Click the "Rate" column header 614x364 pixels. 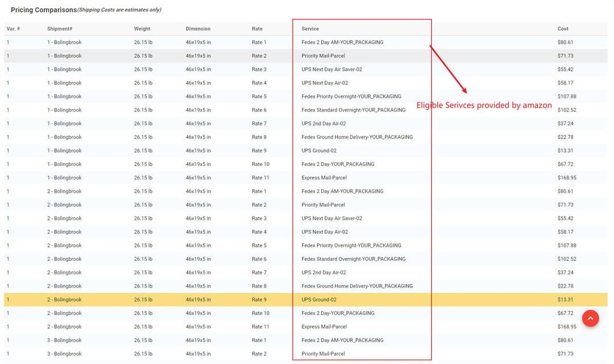[258, 29]
